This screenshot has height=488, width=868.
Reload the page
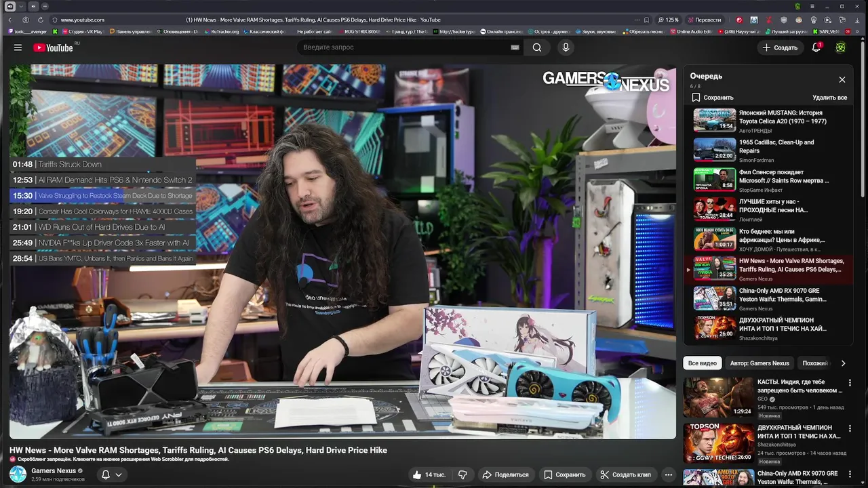click(x=41, y=20)
